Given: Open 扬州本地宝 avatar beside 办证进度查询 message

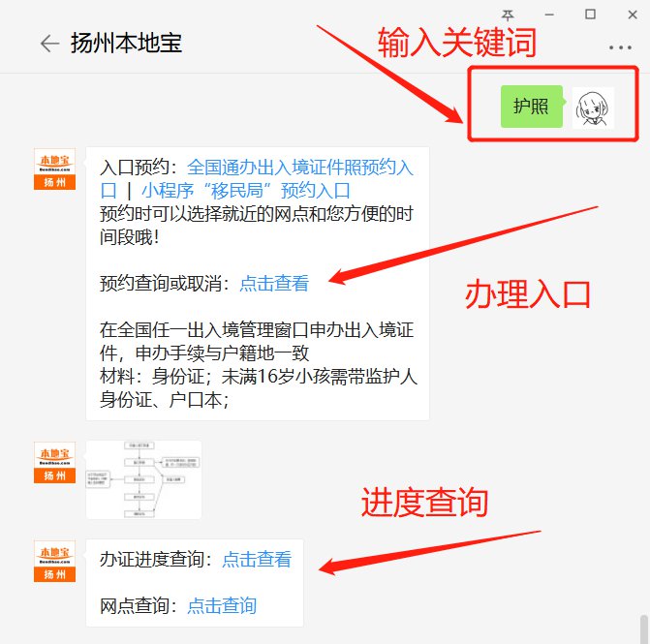Looking at the screenshot, I should pyautogui.click(x=54, y=561).
